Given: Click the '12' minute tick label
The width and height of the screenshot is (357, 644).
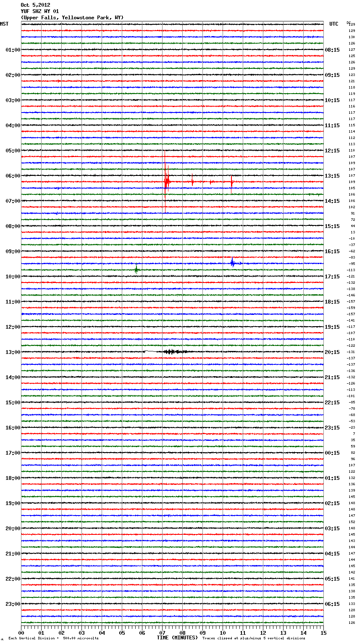Looking at the screenshot, I should pos(263,633).
